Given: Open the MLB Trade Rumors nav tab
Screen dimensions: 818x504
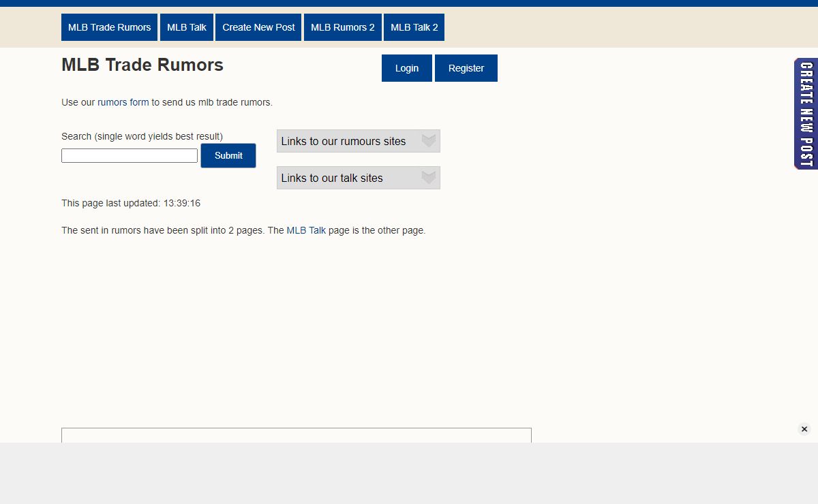Looking at the screenshot, I should click(x=109, y=27).
